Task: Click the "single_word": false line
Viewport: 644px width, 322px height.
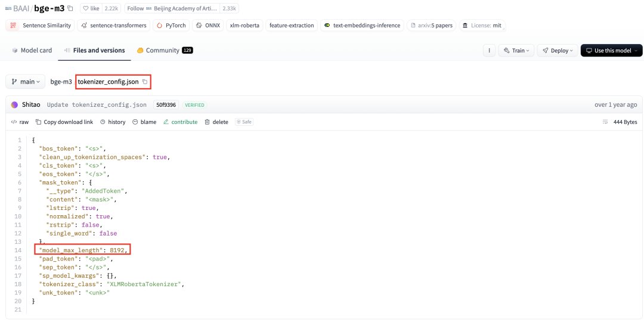Action: pos(81,233)
